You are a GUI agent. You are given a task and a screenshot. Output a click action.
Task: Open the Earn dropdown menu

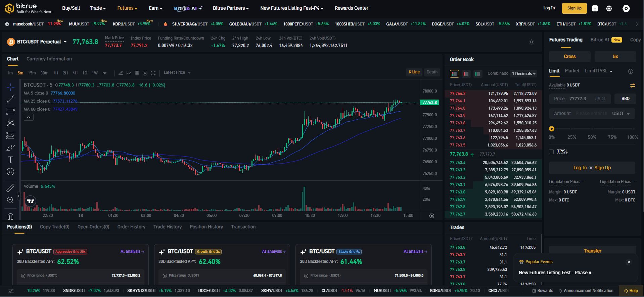tap(156, 8)
